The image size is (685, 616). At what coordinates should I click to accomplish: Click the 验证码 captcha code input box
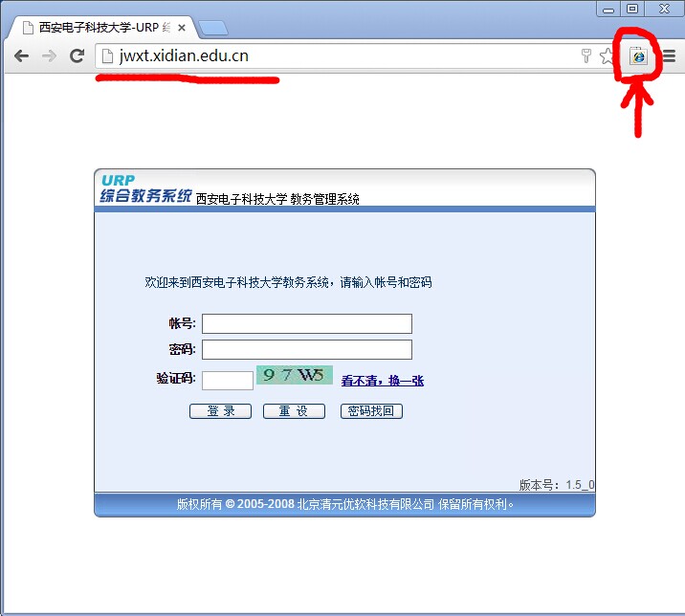228,380
